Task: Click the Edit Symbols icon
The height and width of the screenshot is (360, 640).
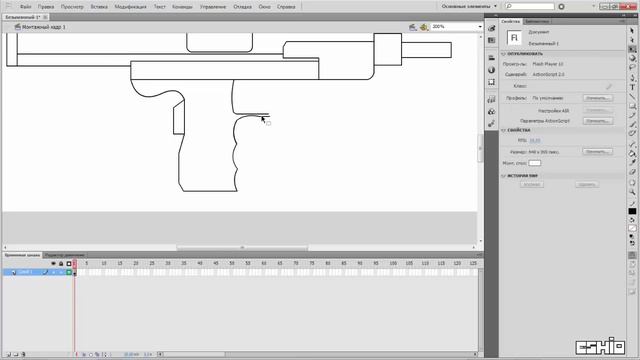Action: click(x=424, y=27)
